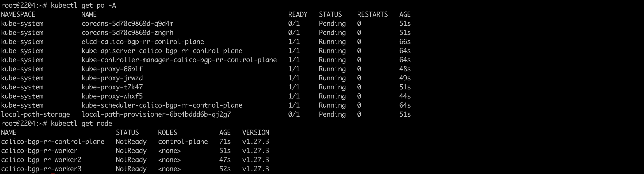The image size is (644, 174).
Task: Click the VERSION column header
Action: tap(255, 133)
